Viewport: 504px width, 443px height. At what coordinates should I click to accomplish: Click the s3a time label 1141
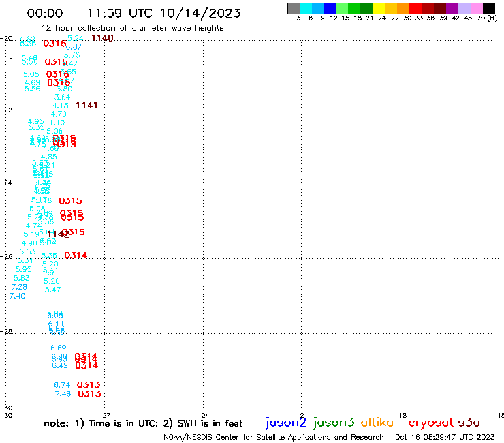point(86,106)
